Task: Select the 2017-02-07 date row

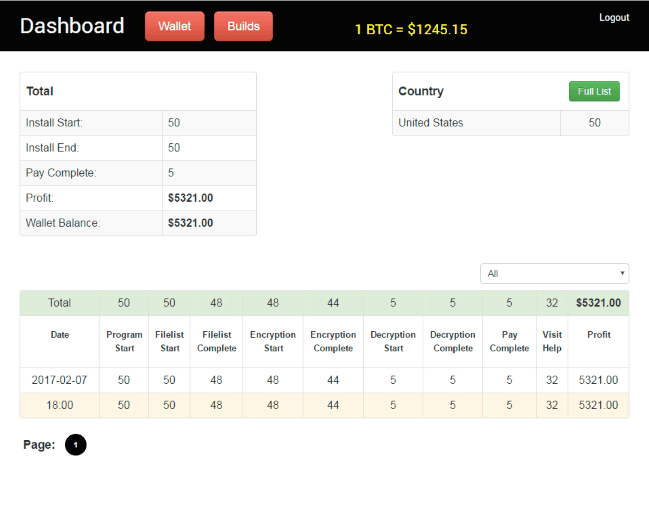Action: (x=60, y=380)
